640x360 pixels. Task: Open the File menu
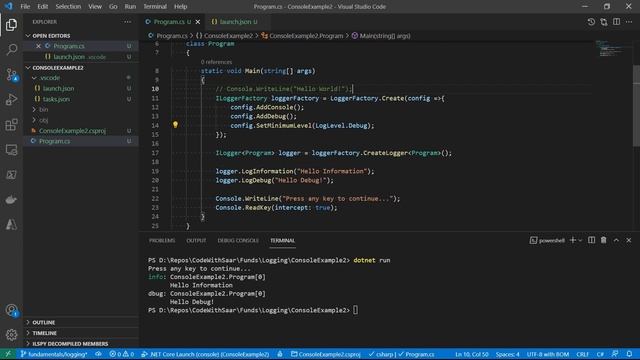click(25, 7)
